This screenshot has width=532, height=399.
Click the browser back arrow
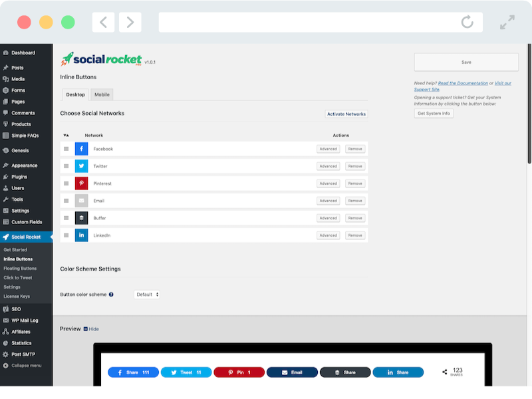tap(103, 23)
